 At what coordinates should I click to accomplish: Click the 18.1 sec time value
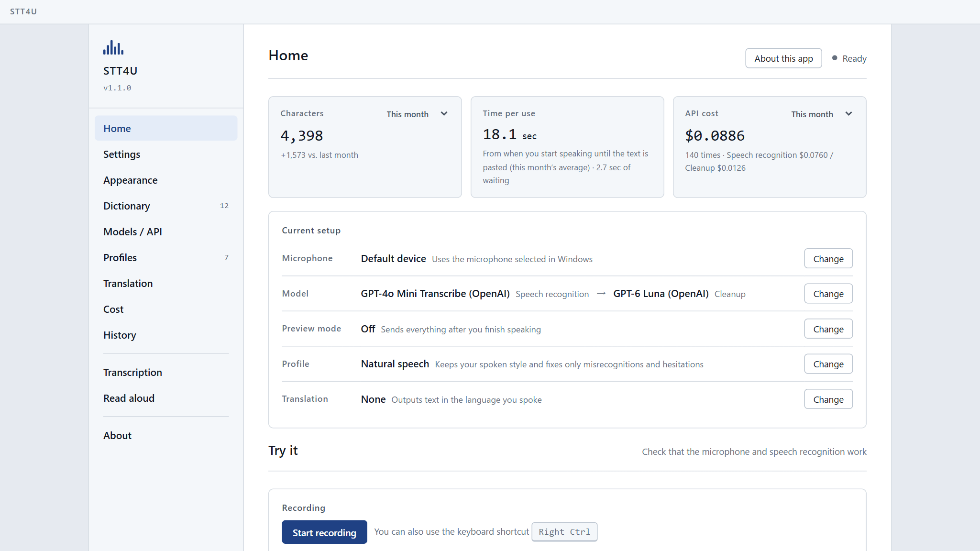(510, 135)
